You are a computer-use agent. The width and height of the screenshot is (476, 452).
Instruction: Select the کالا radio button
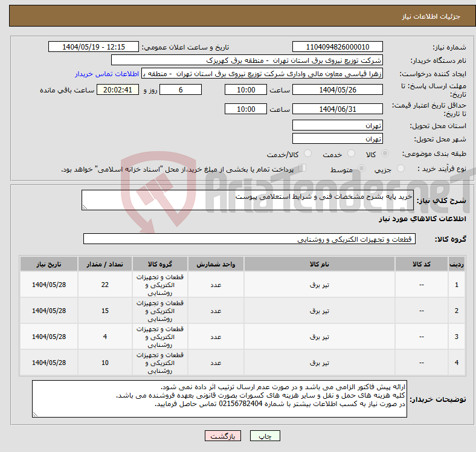pyautogui.click(x=385, y=153)
